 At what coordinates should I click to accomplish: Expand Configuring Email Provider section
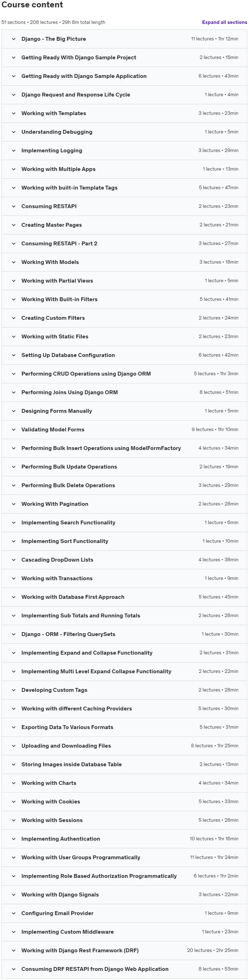tap(124, 913)
